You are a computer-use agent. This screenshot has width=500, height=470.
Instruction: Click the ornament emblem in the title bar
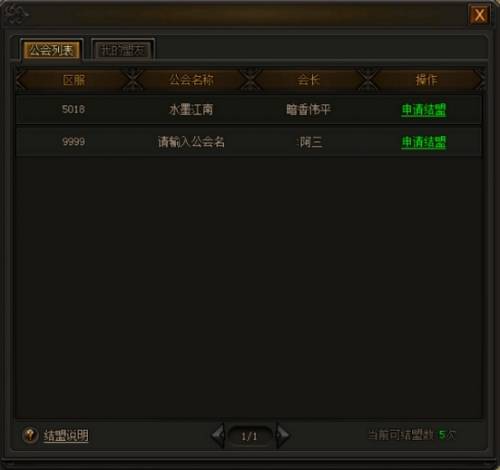(15, 15)
